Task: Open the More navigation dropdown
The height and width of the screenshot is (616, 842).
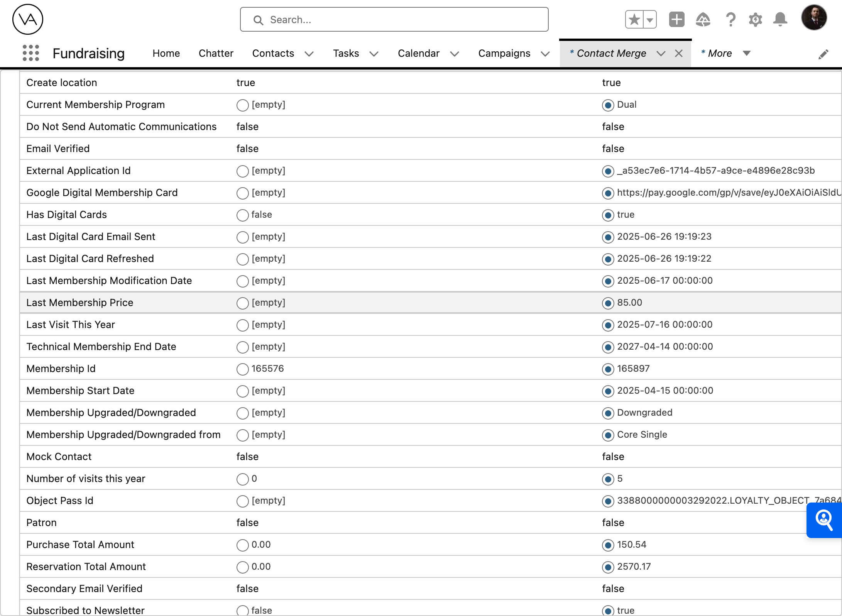Action: coord(725,53)
